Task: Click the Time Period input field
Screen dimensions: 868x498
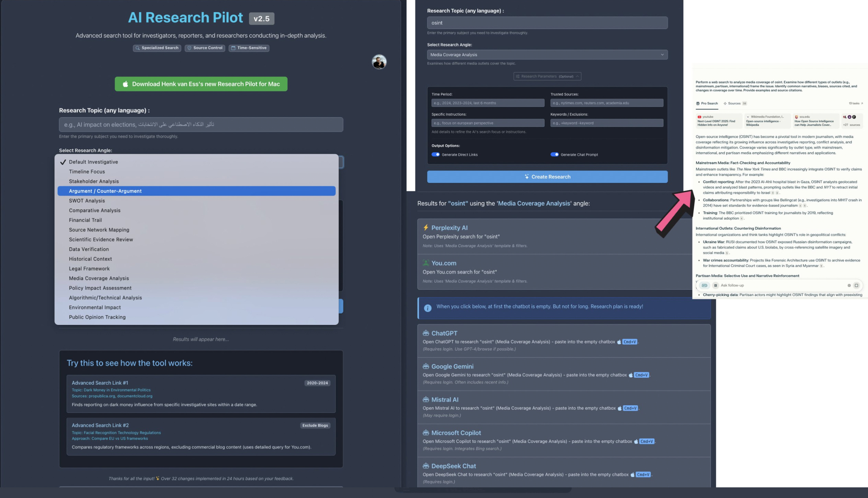Action: (488, 103)
